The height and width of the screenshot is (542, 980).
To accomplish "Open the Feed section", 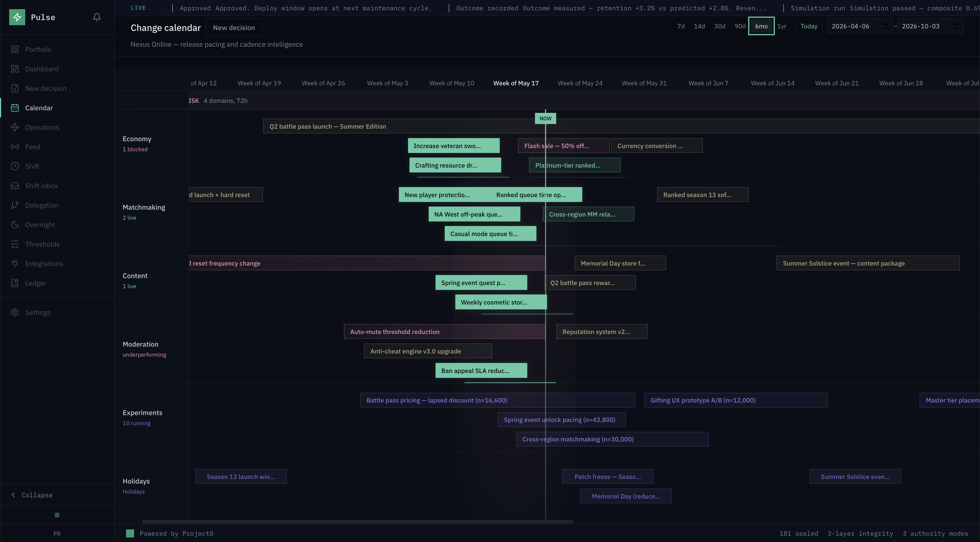I will (x=57, y=147).
